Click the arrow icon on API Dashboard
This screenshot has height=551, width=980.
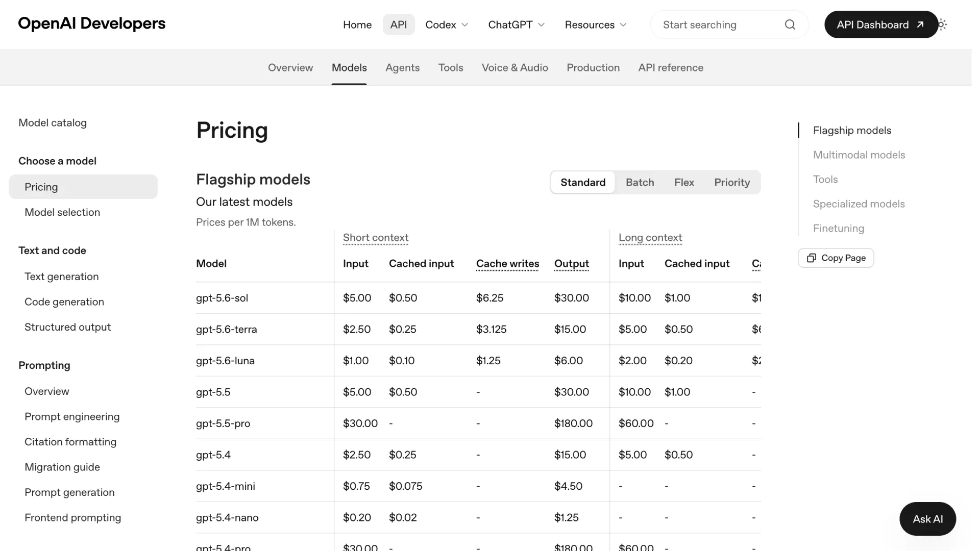(920, 24)
